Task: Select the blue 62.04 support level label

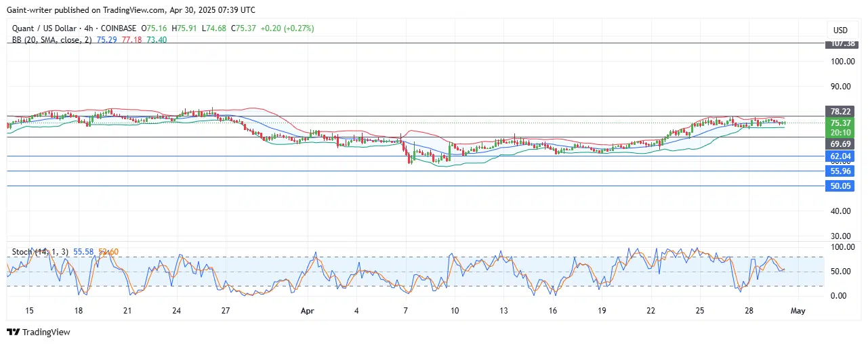Action: [840, 156]
